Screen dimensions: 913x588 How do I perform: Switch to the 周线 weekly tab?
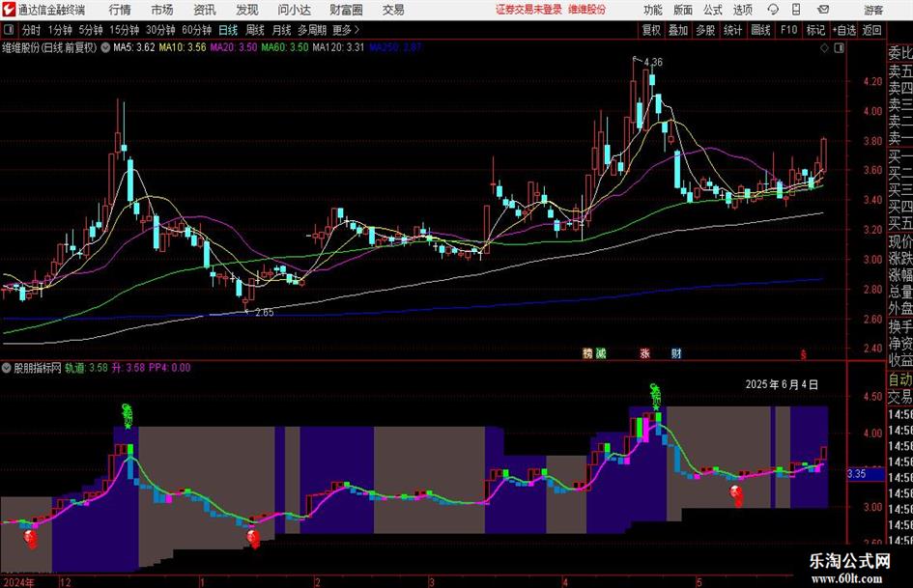coord(254,30)
